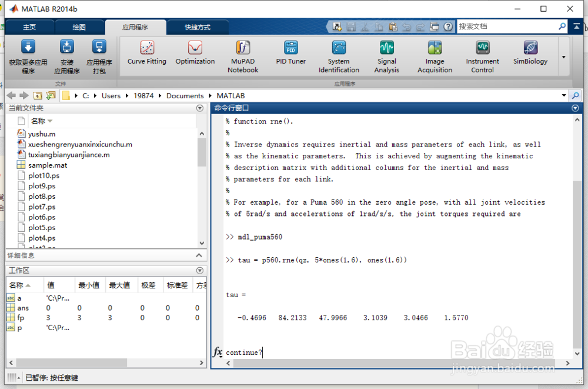Click the 最大值 column header
Image resolution: width=588 pixels, height=389 pixels.
[x=120, y=285]
